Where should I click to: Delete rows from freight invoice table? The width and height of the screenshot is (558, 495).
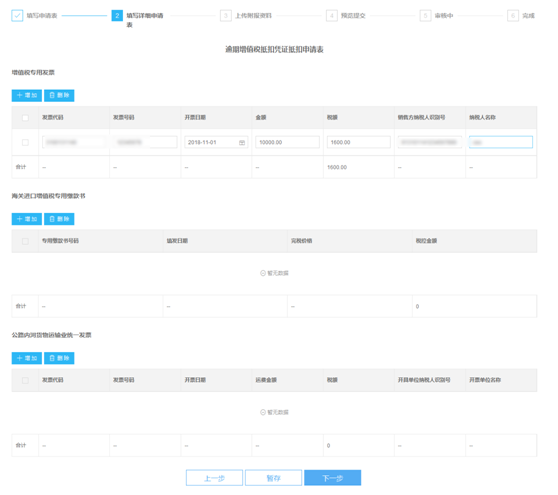click(59, 358)
